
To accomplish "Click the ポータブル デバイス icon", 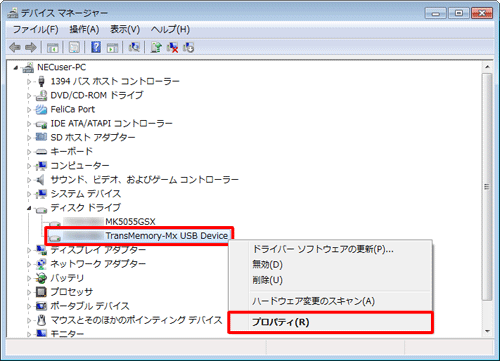I will (41, 306).
